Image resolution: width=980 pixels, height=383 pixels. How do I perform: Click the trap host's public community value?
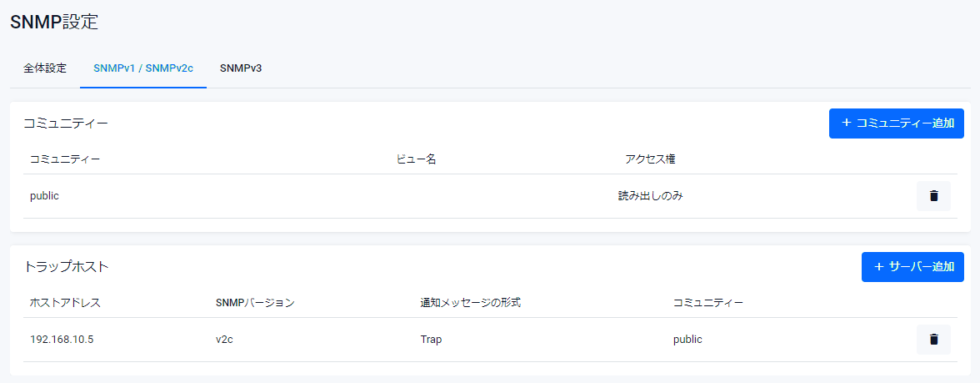(x=687, y=340)
